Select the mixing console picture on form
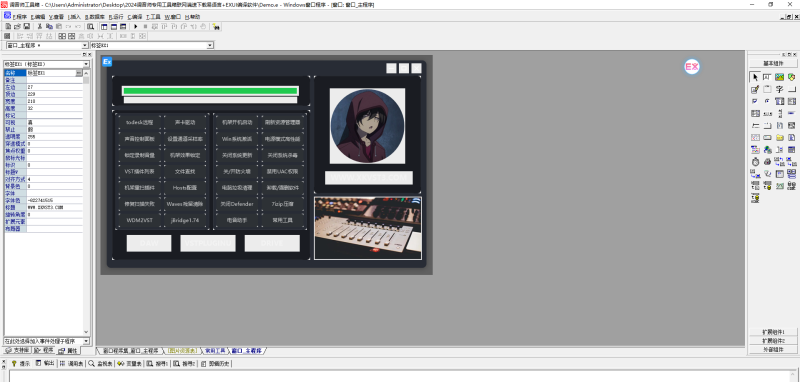Image resolution: width=800 pixels, height=382 pixels. click(x=367, y=228)
